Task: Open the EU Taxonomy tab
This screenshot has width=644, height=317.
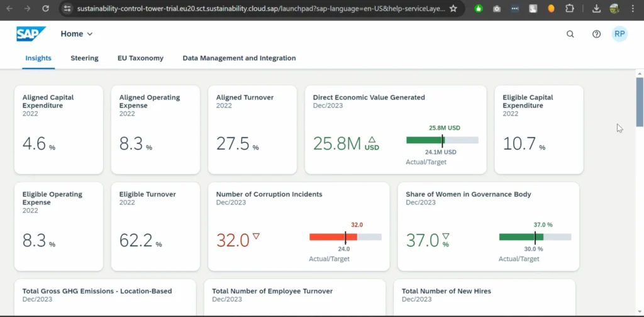Action: pyautogui.click(x=140, y=58)
